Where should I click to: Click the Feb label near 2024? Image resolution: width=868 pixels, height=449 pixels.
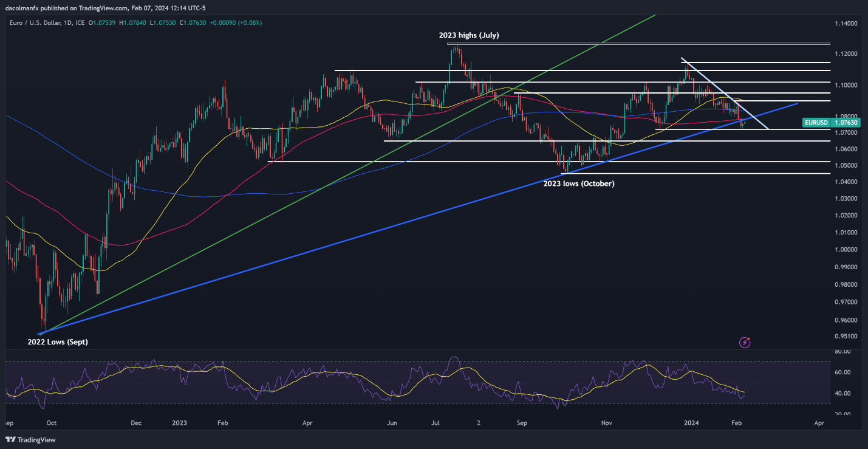tap(735, 422)
